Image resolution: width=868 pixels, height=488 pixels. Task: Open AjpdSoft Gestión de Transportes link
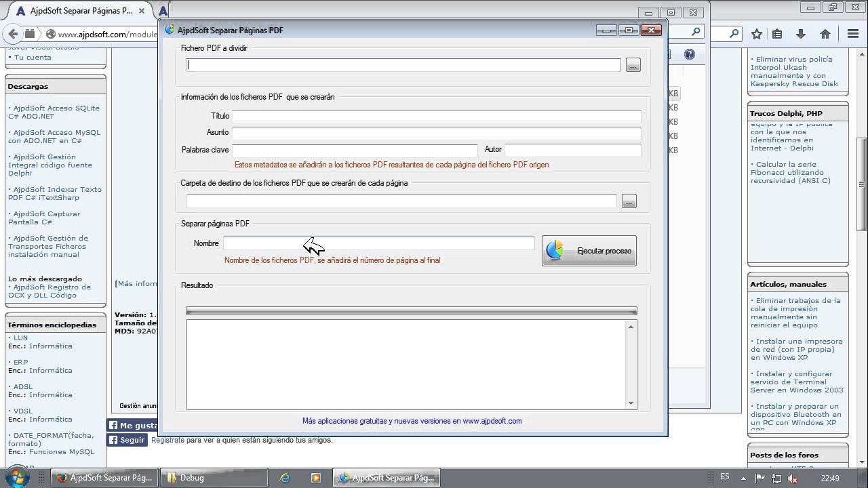48,246
